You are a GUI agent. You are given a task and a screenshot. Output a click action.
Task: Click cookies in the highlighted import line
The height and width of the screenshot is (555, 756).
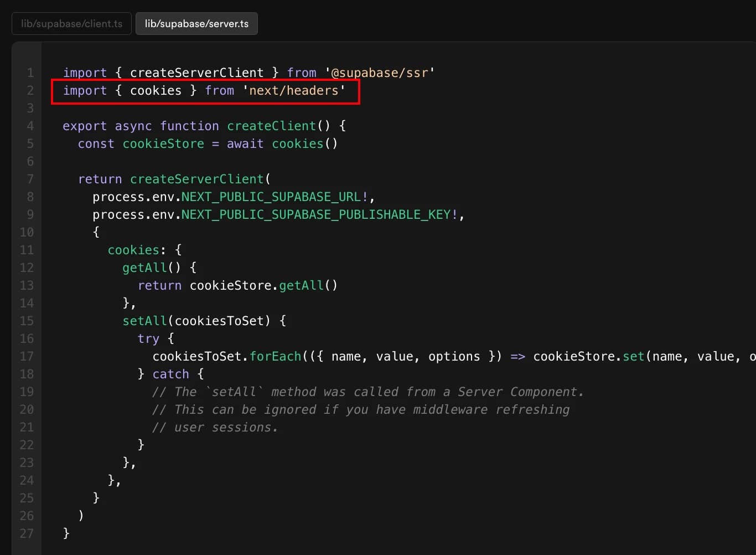pyautogui.click(x=156, y=90)
